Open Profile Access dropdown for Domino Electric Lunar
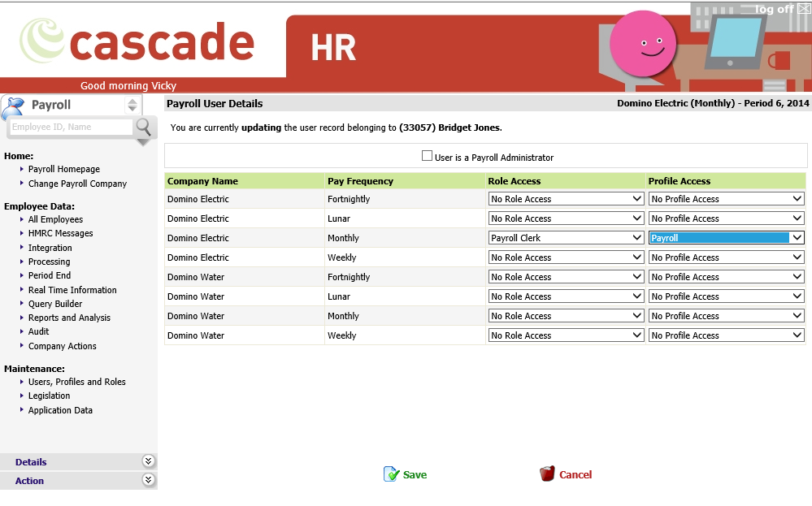Viewport: 812px width, 506px height. tap(726, 218)
